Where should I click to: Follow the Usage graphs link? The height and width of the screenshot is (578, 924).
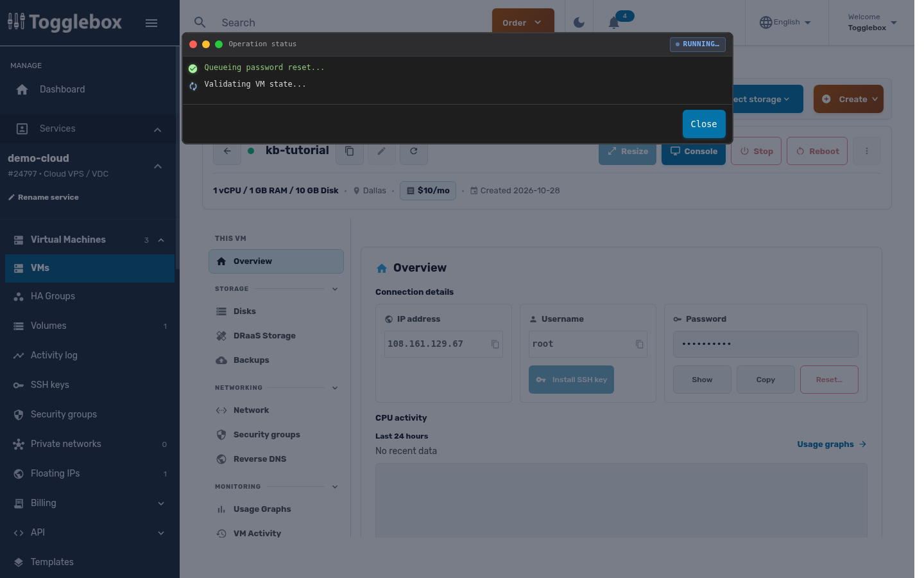[x=832, y=444]
